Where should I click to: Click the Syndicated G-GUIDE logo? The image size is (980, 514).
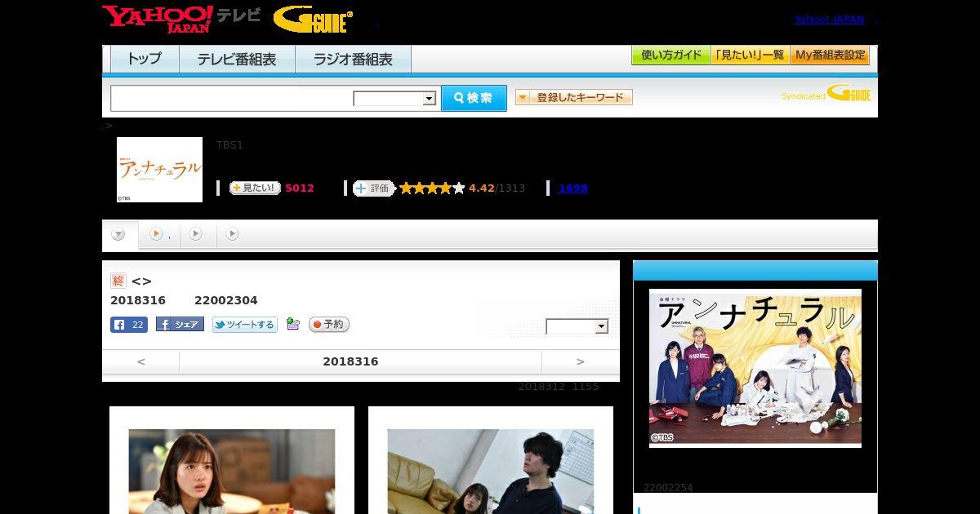[x=826, y=94]
